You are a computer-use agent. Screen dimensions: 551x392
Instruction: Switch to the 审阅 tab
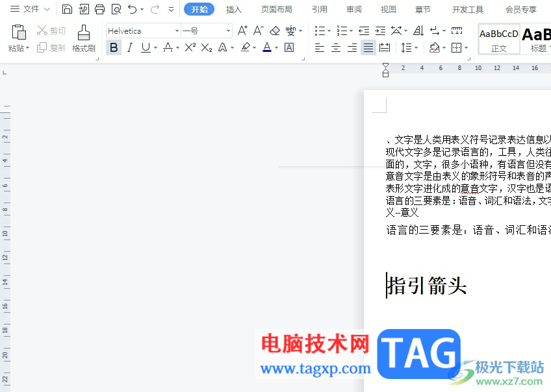[x=354, y=10]
